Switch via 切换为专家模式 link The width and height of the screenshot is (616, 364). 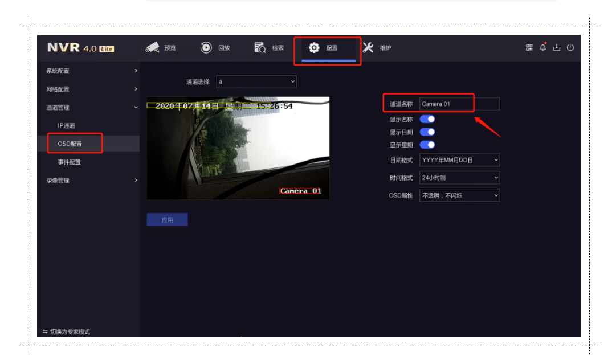67,332
